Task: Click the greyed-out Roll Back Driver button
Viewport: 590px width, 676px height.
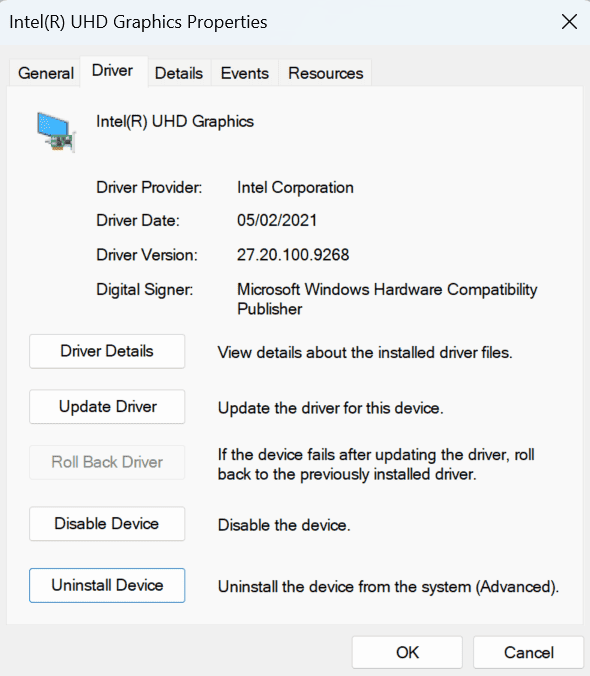Action: click(x=107, y=462)
